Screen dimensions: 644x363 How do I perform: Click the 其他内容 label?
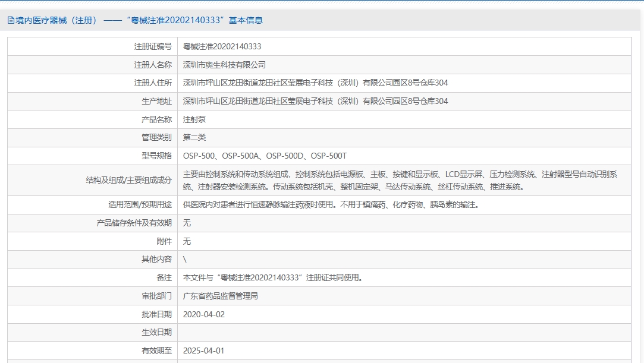[x=156, y=259]
